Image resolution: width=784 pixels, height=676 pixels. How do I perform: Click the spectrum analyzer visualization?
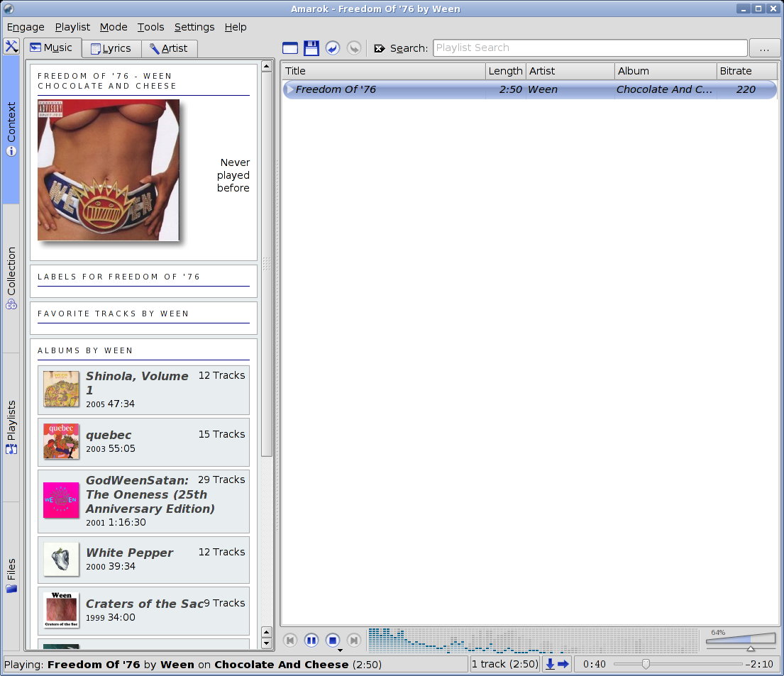533,641
